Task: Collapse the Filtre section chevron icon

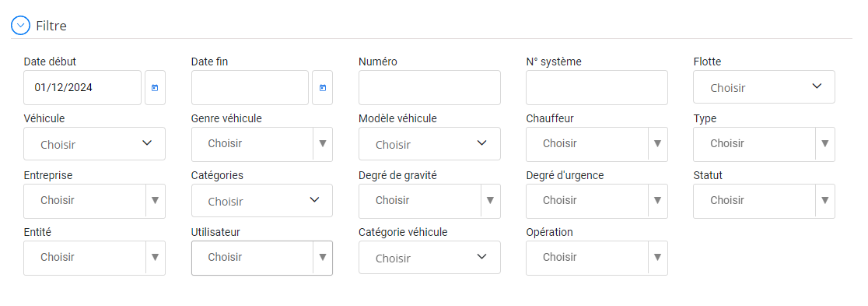Action: click(20, 26)
